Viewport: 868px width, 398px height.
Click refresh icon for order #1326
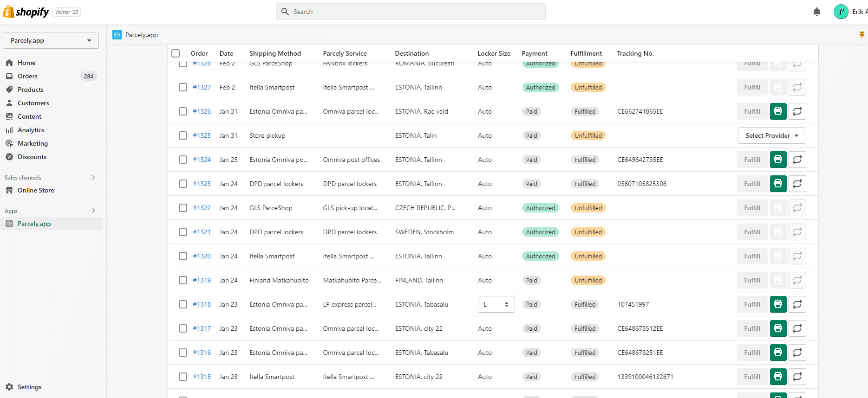pos(797,111)
